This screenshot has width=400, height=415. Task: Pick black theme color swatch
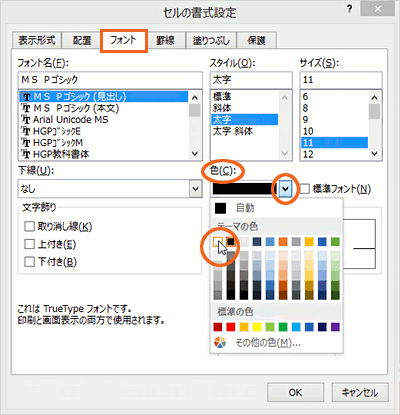tap(231, 242)
